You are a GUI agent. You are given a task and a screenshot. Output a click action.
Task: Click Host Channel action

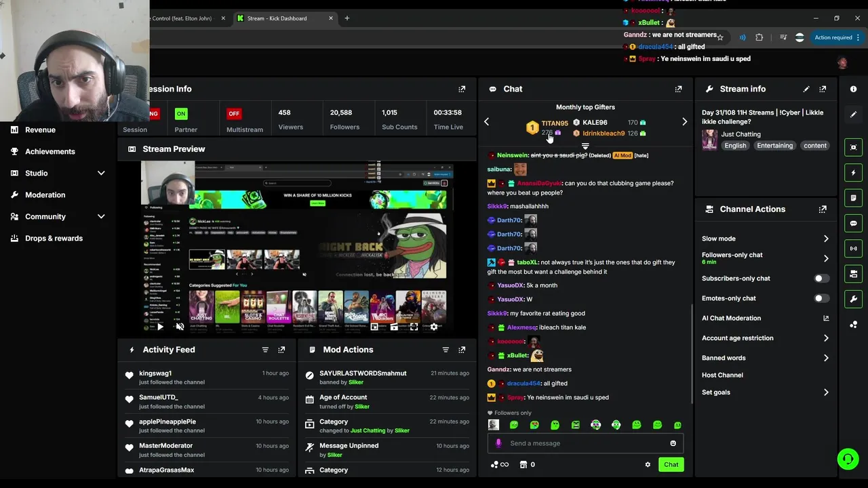pyautogui.click(x=722, y=375)
